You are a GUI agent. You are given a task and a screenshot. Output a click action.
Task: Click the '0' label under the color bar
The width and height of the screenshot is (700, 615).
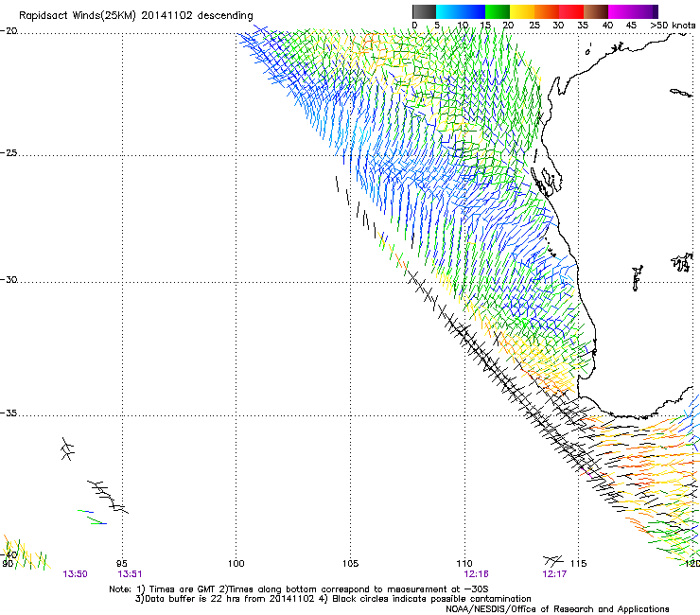pyautogui.click(x=414, y=26)
